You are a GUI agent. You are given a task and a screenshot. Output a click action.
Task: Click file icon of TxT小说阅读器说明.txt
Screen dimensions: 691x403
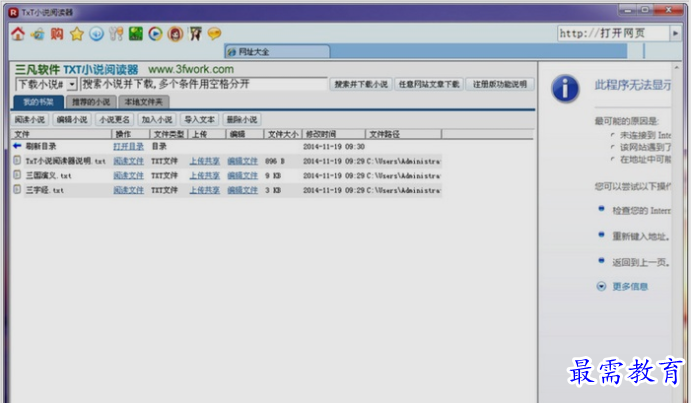17,160
